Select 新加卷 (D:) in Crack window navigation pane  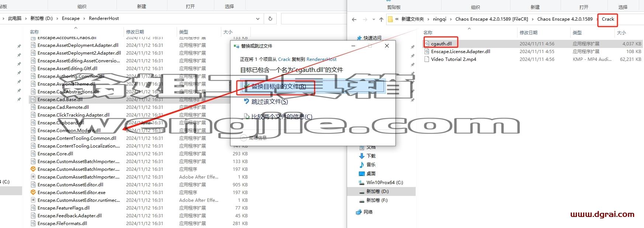tap(381, 191)
